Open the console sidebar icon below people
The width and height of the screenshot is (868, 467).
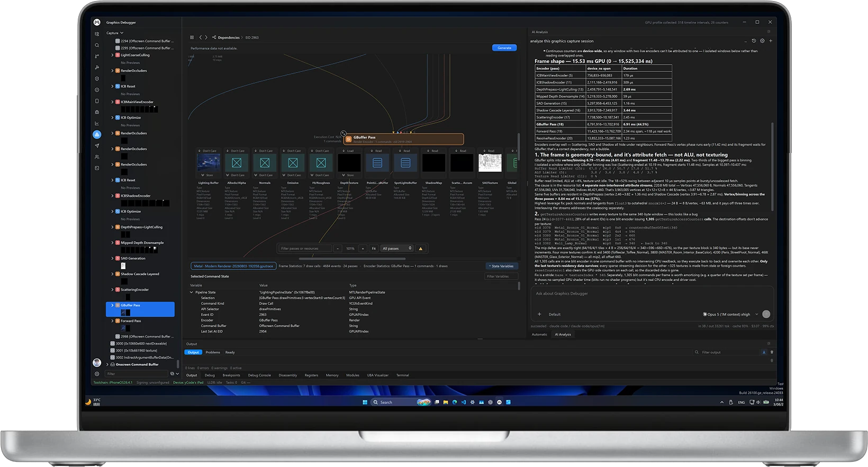click(97, 168)
